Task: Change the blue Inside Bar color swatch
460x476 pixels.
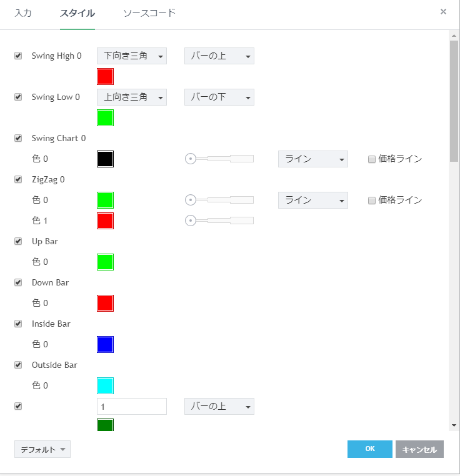Action: pyautogui.click(x=105, y=344)
